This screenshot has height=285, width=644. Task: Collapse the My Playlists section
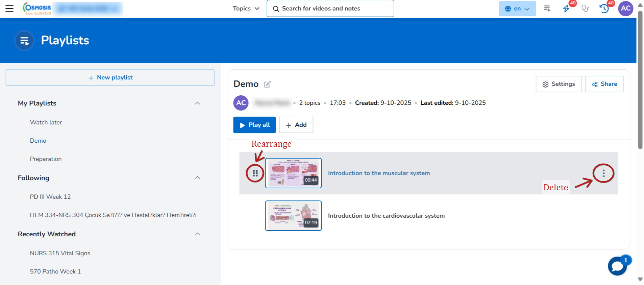click(x=198, y=103)
